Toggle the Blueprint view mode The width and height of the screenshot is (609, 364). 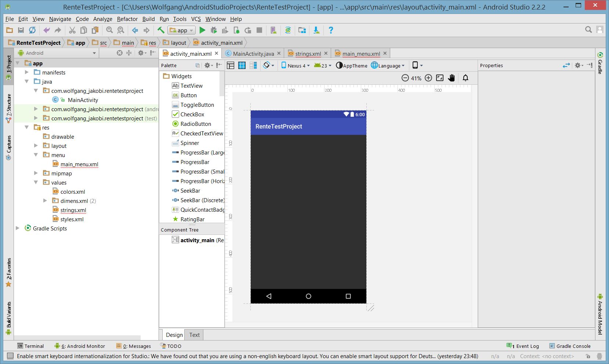(x=242, y=66)
